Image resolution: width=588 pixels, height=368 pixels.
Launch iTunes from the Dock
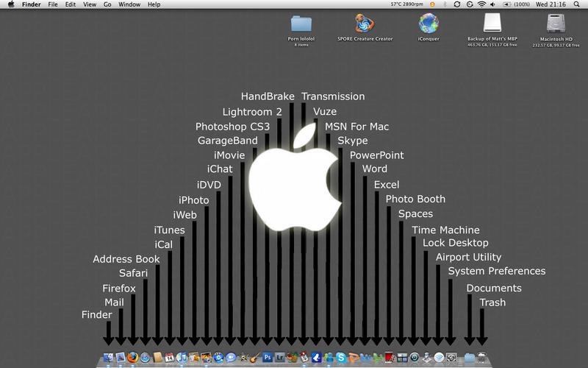coord(182,357)
